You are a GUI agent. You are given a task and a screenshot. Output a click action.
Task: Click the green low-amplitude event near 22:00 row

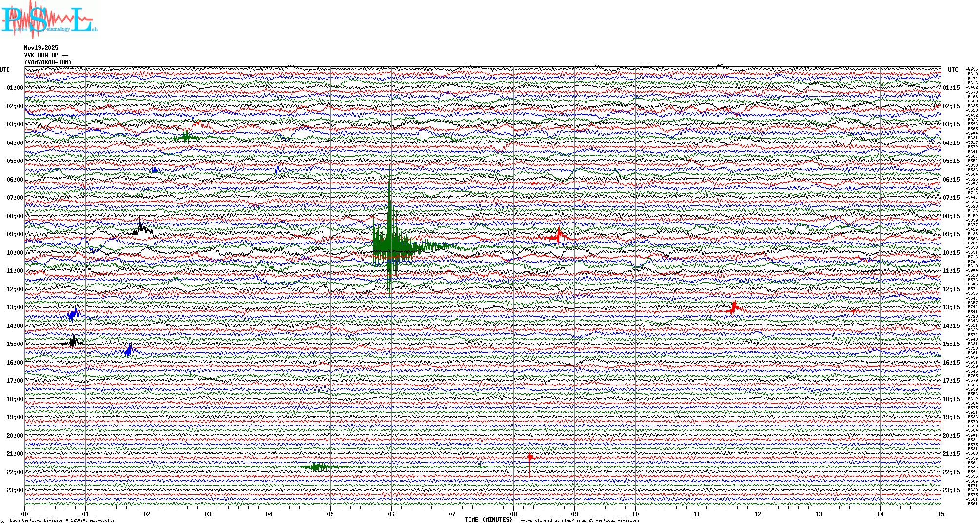pos(317,467)
